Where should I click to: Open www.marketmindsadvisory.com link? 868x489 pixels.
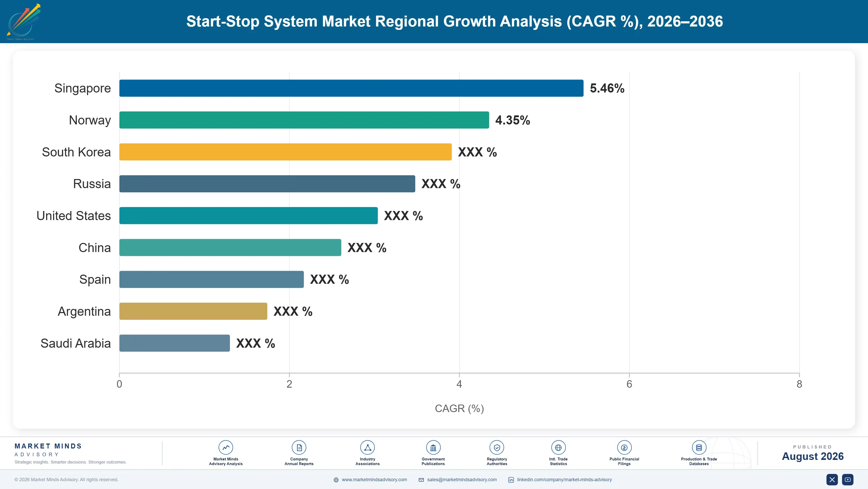pos(374,480)
